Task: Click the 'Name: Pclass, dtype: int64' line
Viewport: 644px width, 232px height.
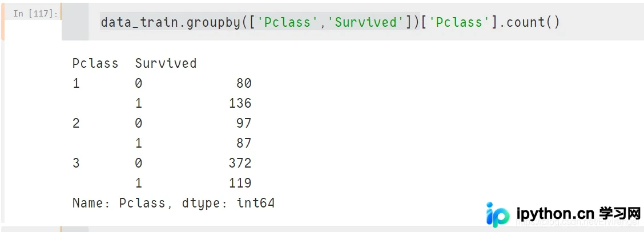Action: point(174,203)
